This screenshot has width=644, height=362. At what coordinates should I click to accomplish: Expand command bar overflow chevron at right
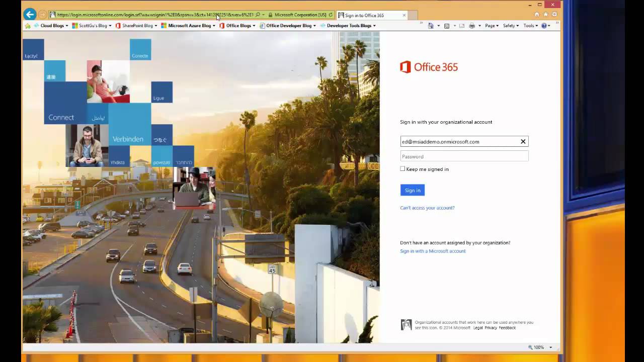coord(558,23)
